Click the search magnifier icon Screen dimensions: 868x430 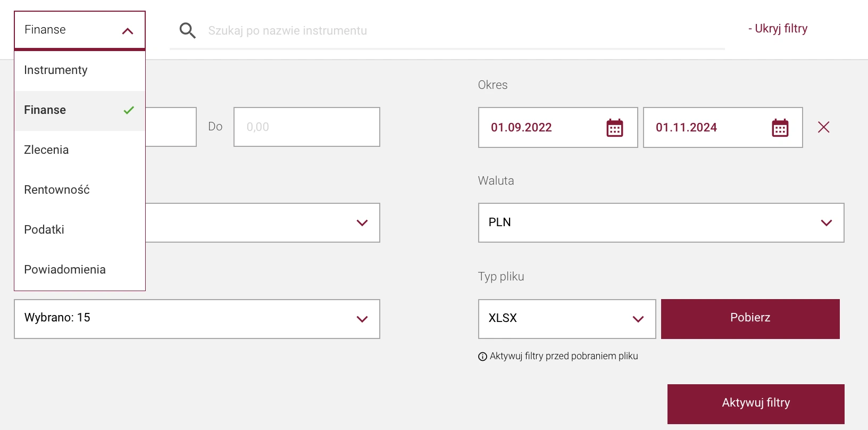click(x=187, y=30)
